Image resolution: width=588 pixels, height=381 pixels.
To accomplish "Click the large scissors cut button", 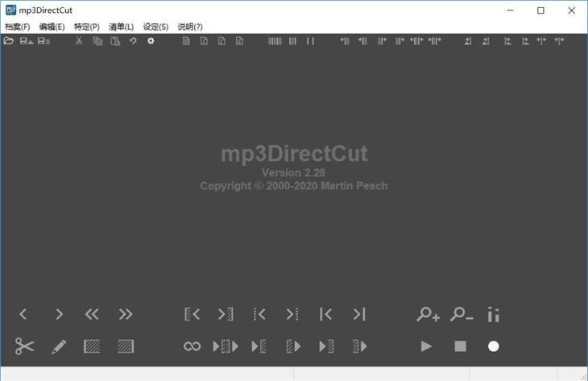I will 24,346.
